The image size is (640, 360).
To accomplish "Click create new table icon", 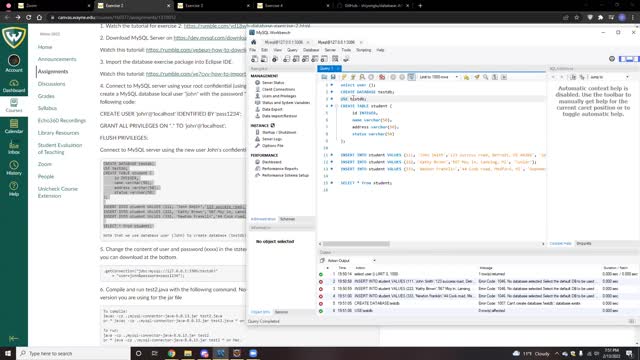I will [x=296, y=59].
